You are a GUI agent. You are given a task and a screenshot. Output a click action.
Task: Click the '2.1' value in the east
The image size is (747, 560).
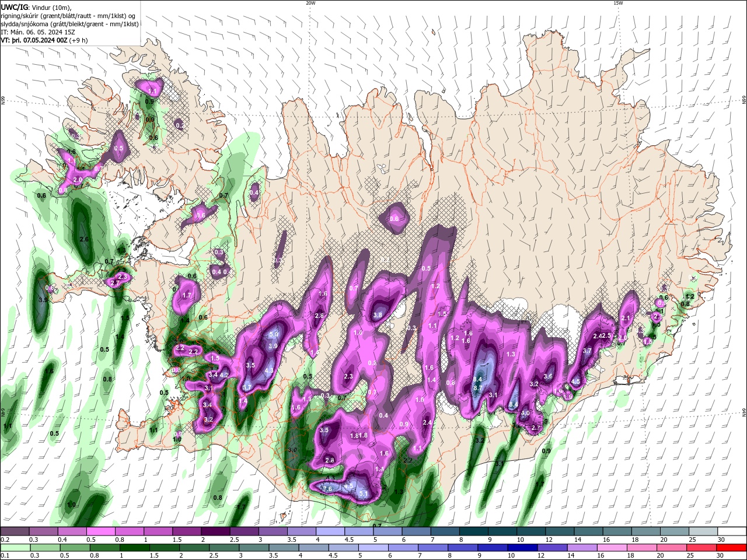point(626,318)
